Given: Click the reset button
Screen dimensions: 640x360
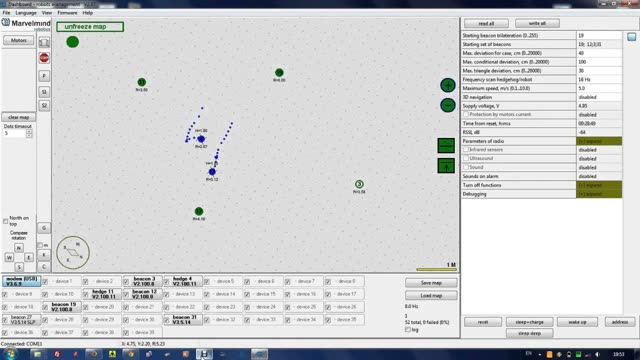Looking at the screenshot, I should tap(483, 322).
